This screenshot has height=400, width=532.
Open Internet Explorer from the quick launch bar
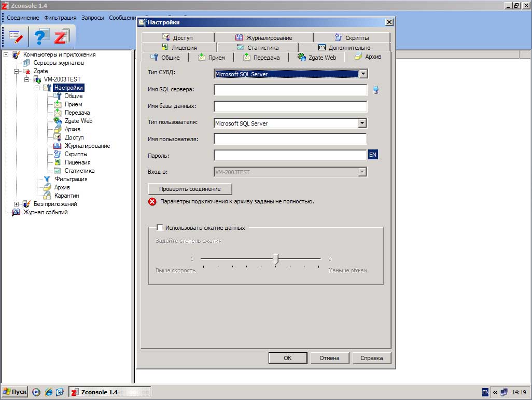[49, 392]
